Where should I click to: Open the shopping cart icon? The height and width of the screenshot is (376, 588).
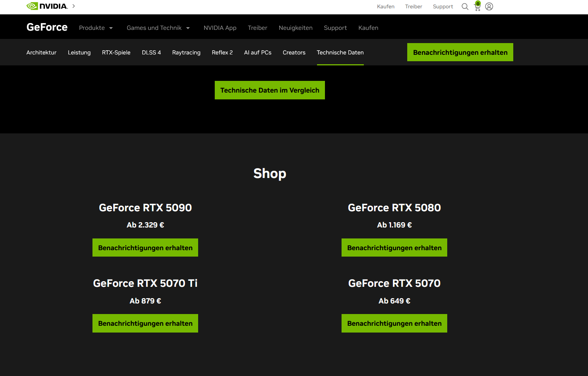click(477, 6)
